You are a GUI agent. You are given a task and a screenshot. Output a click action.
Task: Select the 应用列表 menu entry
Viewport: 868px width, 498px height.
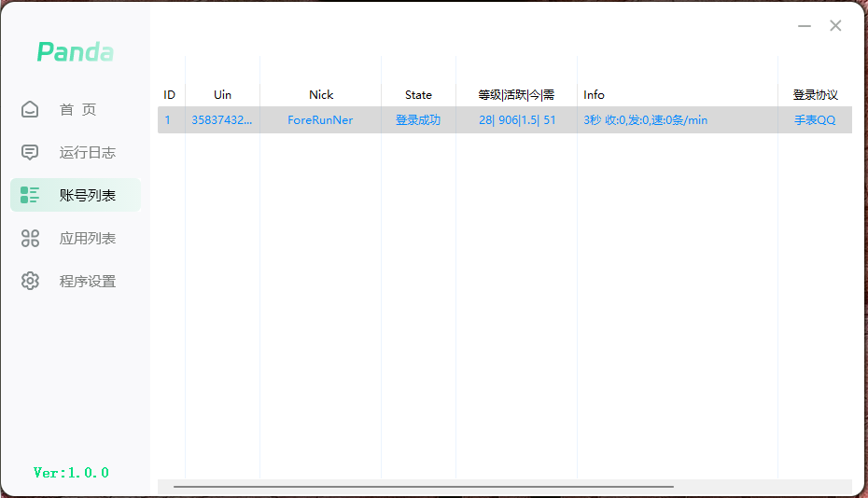(87, 238)
